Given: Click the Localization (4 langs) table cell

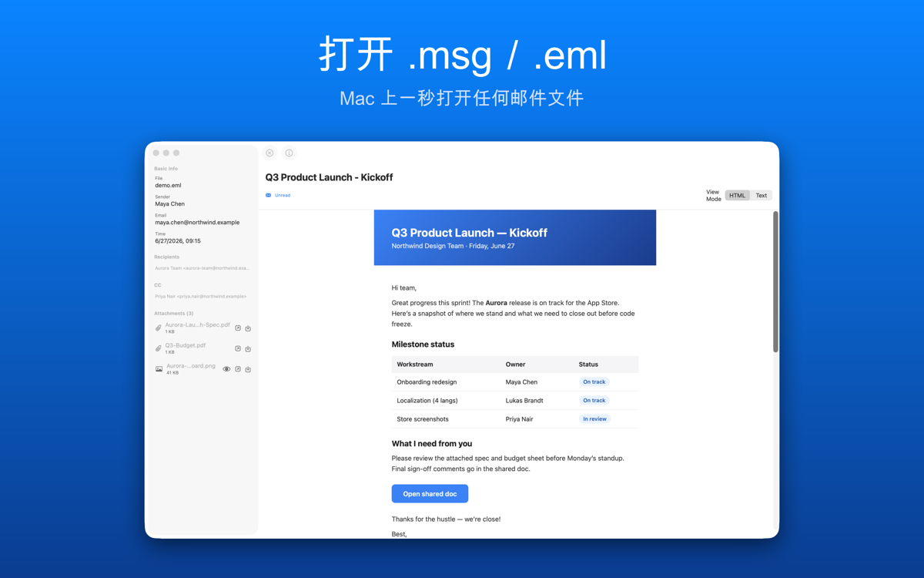Looking at the screenshot, I should [x=427, y=400].
